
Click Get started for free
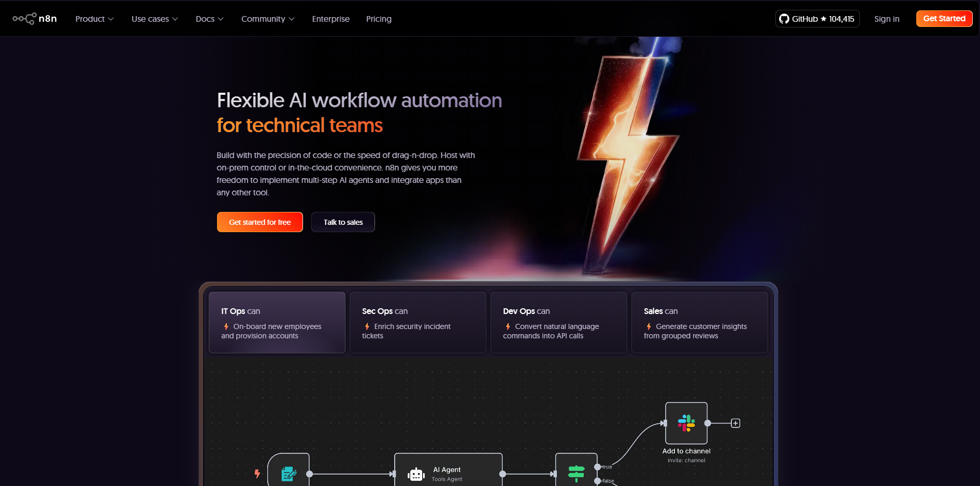click(260, 222)
